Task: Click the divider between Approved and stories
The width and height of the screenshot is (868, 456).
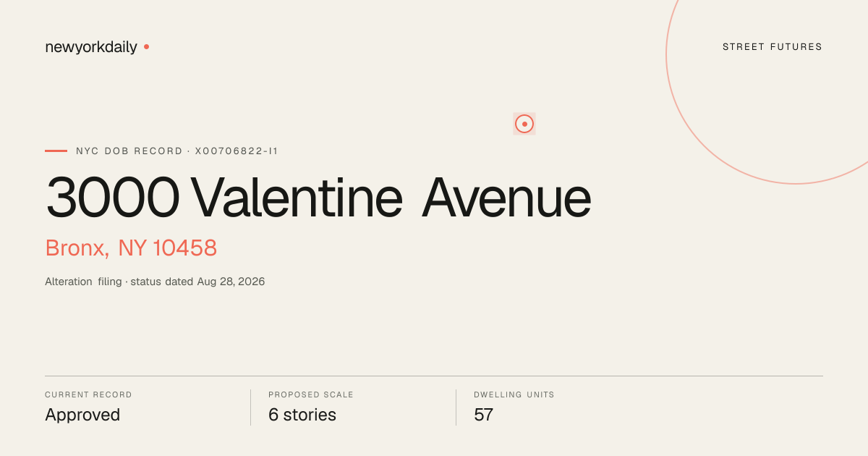Action: (x=250, y=408)
